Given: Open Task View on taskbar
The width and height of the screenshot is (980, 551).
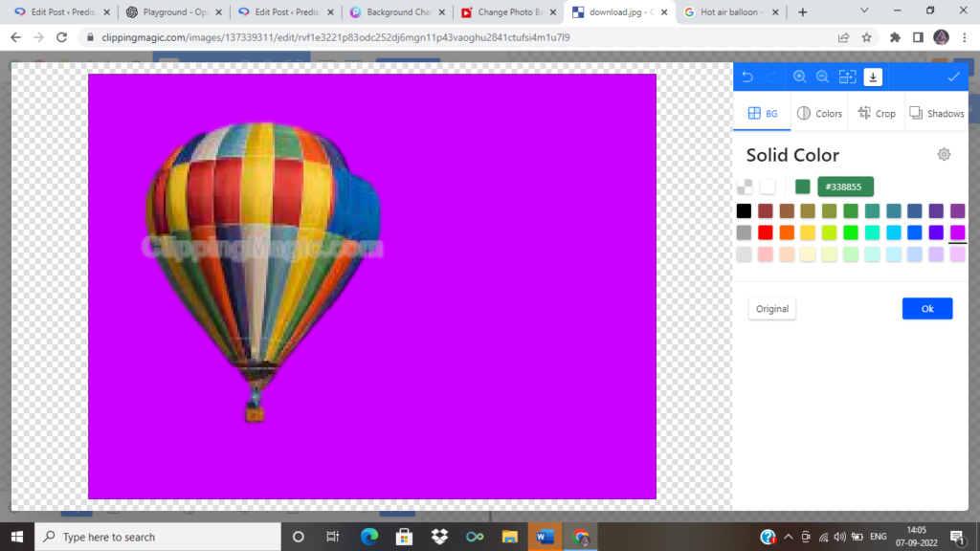Looking at the screenshot, I should (x=332, y=537).
